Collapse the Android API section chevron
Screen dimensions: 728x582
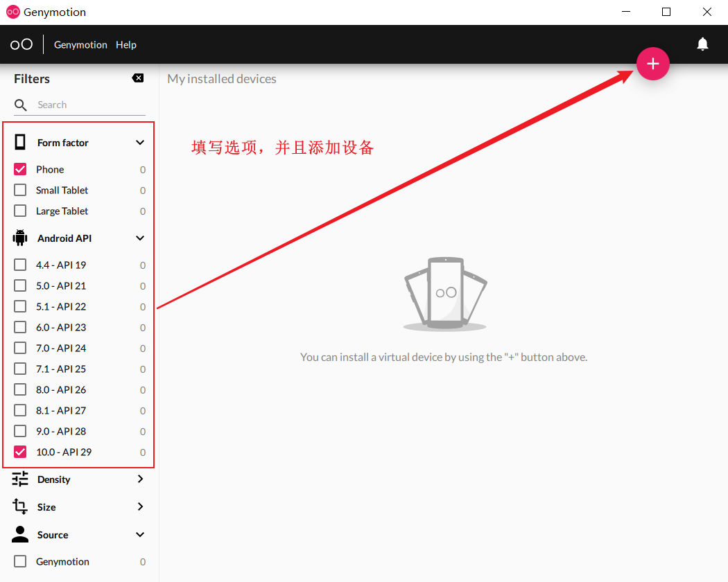point(140,238)
